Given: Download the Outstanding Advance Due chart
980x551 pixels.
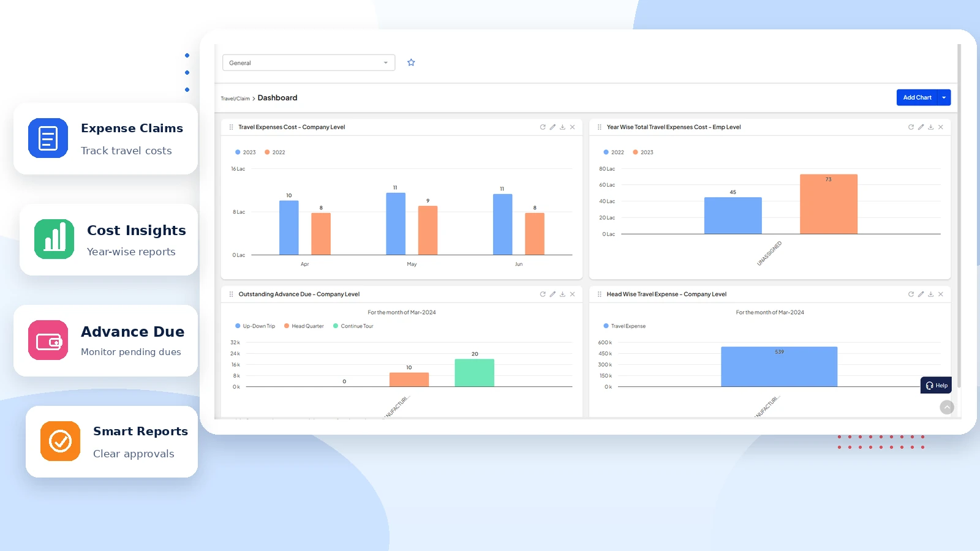Looking at the screenshot, I should pos(562,294).
